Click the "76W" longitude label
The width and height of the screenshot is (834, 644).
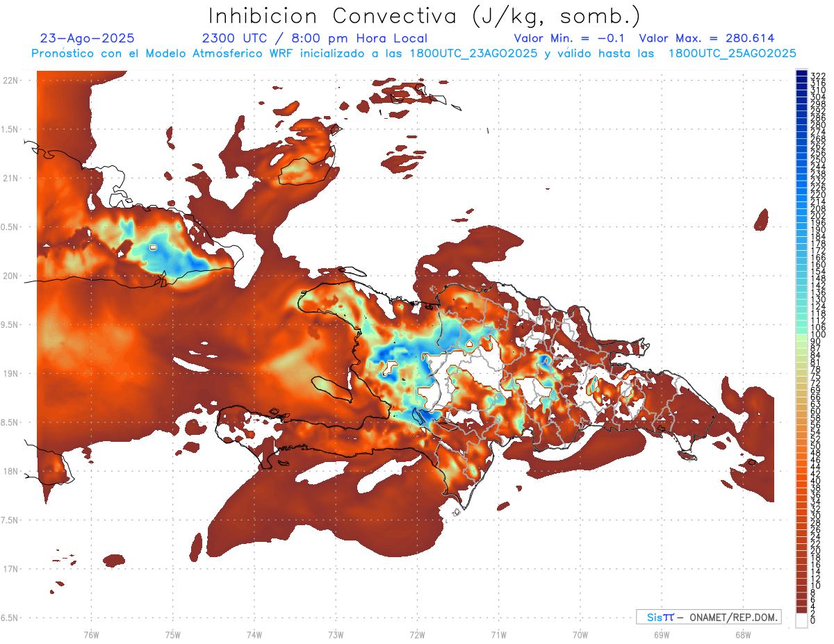pyautogui.click(x=91, y=634)
